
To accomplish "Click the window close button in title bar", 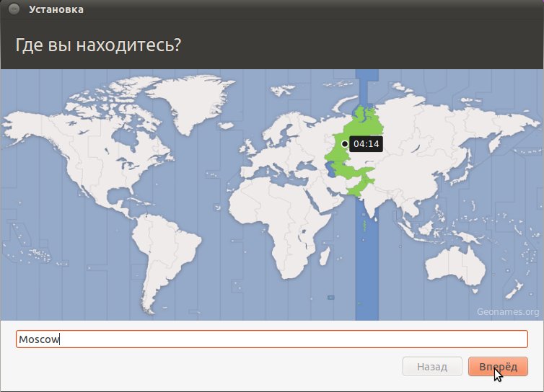I will [14, 9].
